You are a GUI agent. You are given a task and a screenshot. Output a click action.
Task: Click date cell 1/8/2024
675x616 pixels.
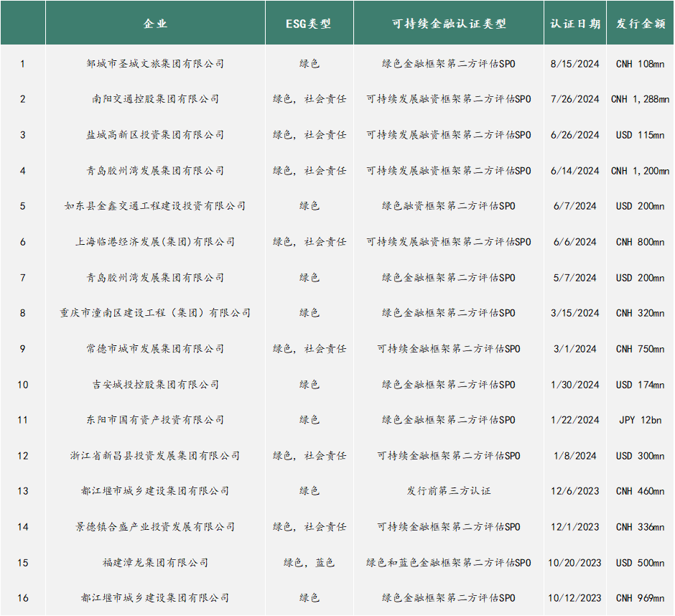click(x=574, y=455)
